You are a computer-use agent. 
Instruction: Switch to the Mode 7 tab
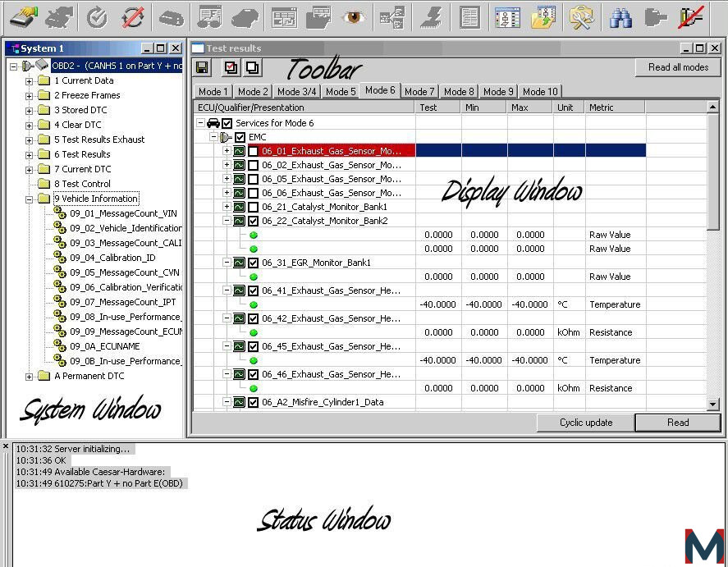tap(419, 92)
